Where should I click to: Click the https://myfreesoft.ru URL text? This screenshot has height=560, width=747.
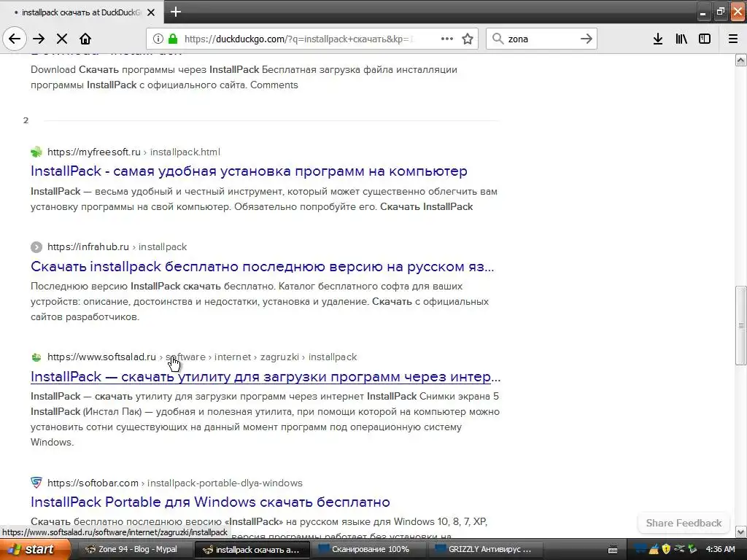click(94, 152)
